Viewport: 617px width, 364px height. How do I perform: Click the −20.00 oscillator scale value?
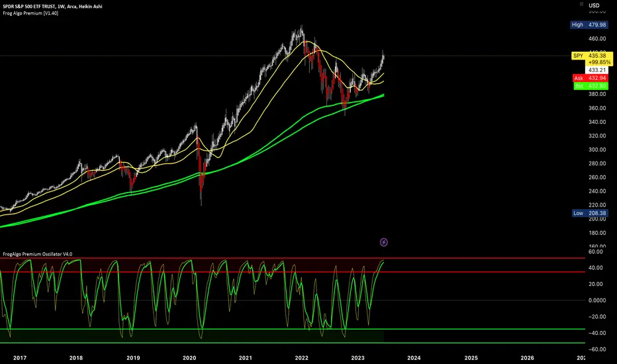(x=597, y=316)
